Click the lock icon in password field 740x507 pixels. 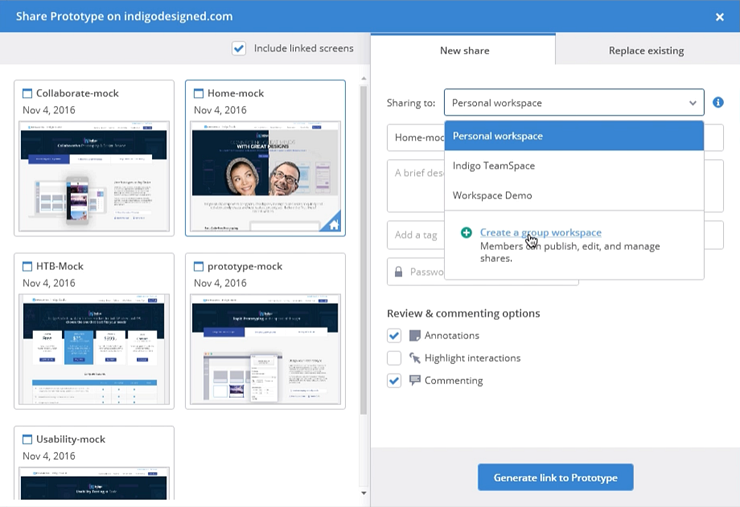click(x=399, y=272)
